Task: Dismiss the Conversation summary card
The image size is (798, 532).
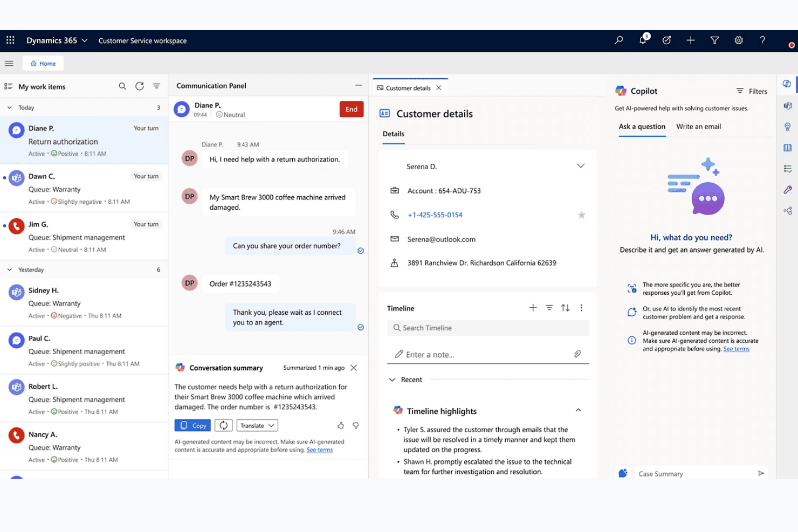Action: 354,368
